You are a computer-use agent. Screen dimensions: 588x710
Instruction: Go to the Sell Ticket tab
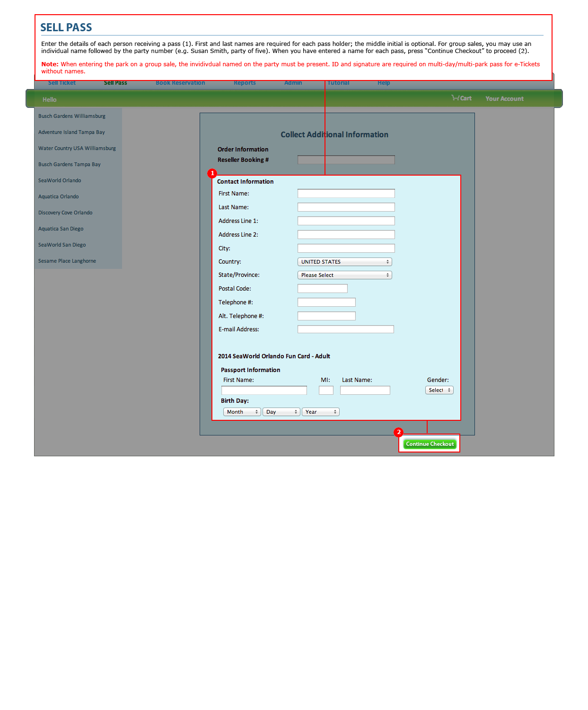pos(62,83)
